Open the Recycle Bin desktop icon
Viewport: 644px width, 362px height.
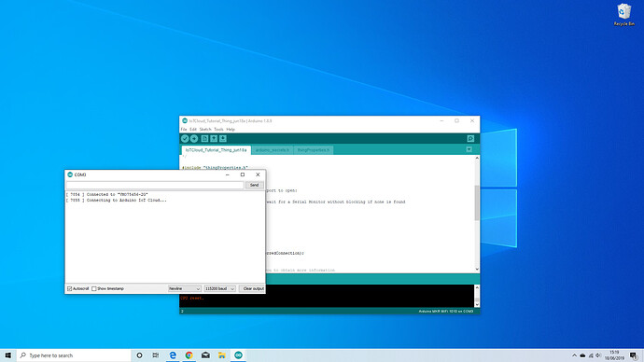[623, 15]
